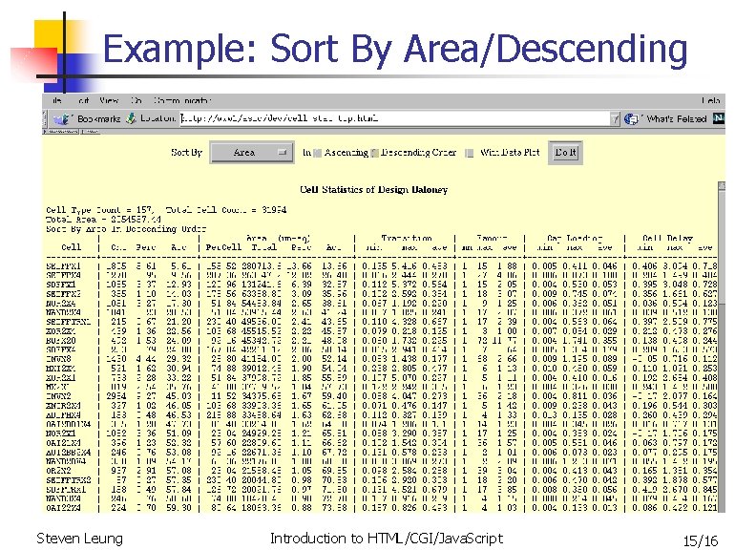Click the 'Cap Loading' column group header
The height and width of the screenshot is (550, 756).
click(x=575, y=238)
